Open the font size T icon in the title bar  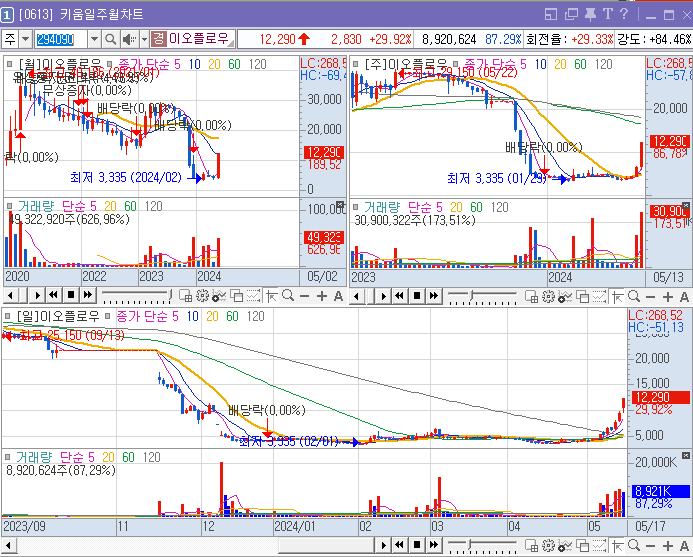coord(608,14)
